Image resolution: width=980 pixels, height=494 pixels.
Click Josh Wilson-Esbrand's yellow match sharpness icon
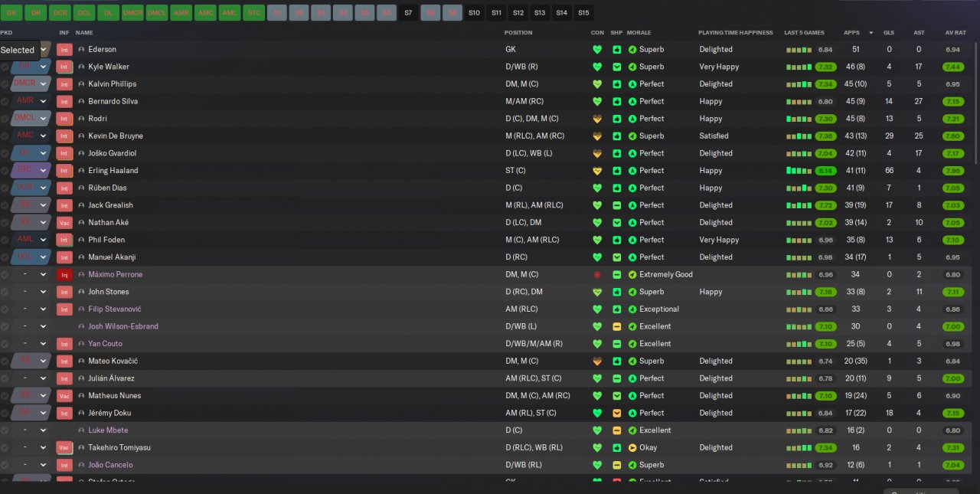(617, 326)
